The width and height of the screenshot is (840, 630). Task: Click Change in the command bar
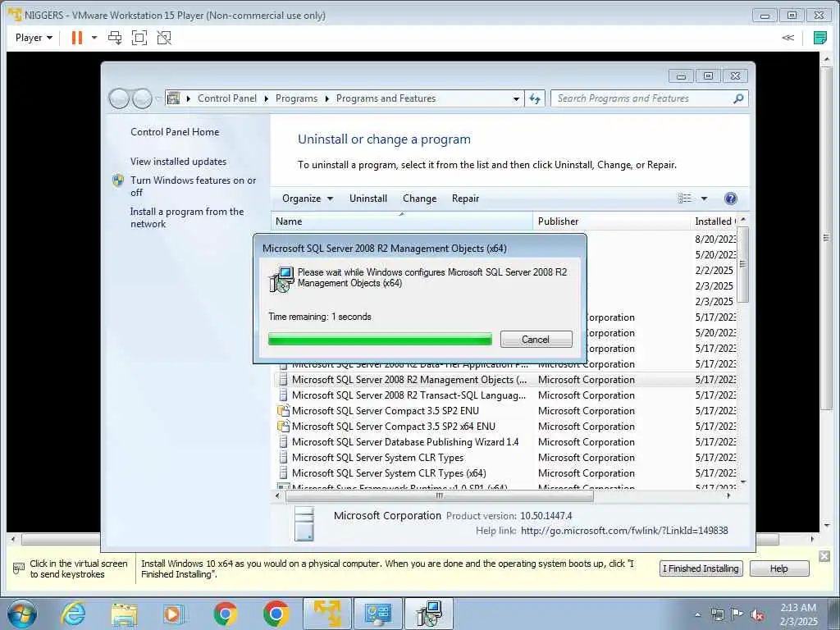point(419,199)
